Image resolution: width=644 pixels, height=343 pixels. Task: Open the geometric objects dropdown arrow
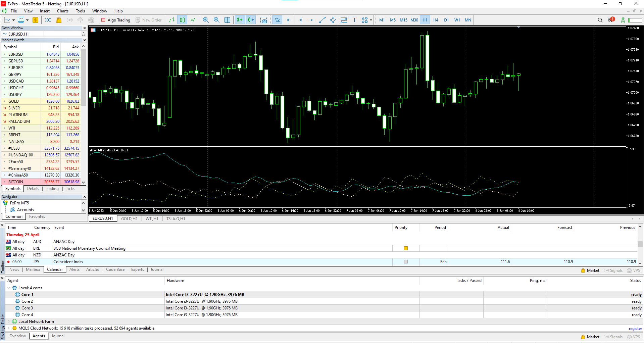pos(371,20)
